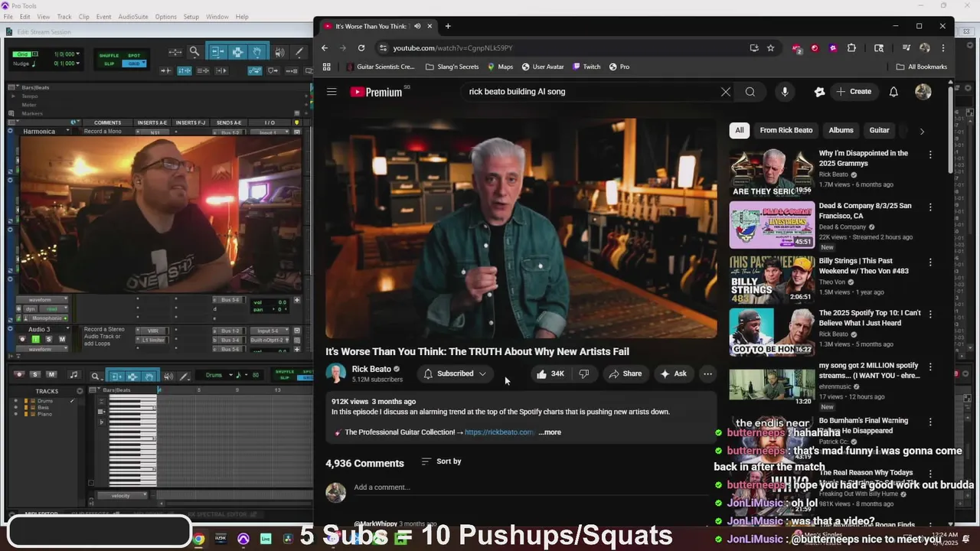Open the velocity lane dropdown
The height and width of the screenshot is (551, 980).
click(x=120, y=495)
